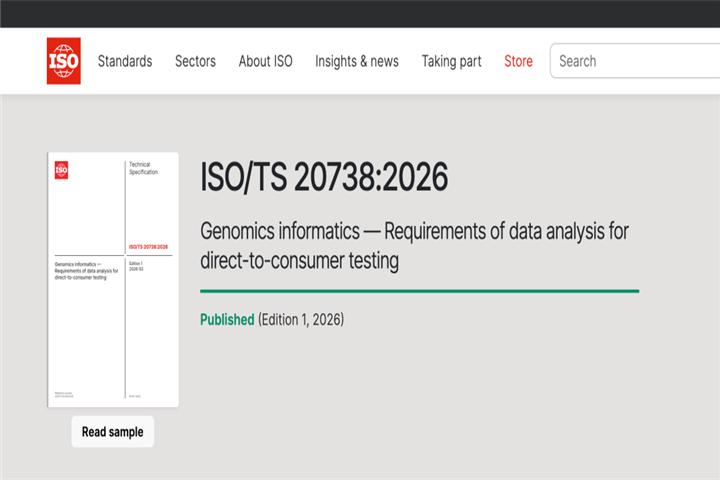720x480 pixels.
Task: Click the "(Edition 1, 2026)" text
Action: point(301,320)
